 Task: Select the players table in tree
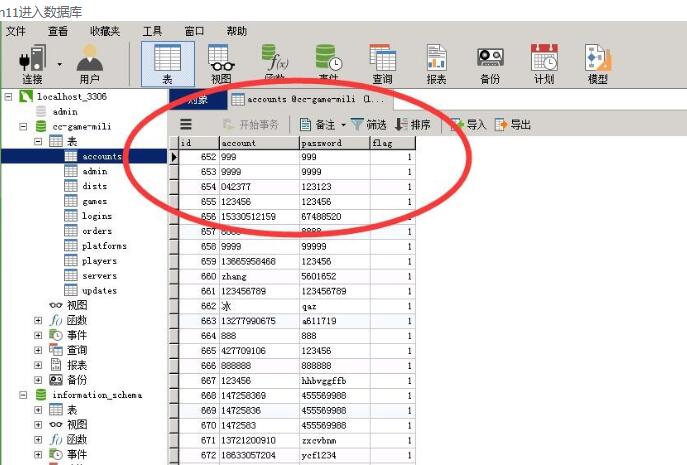[x=98, y=261]
